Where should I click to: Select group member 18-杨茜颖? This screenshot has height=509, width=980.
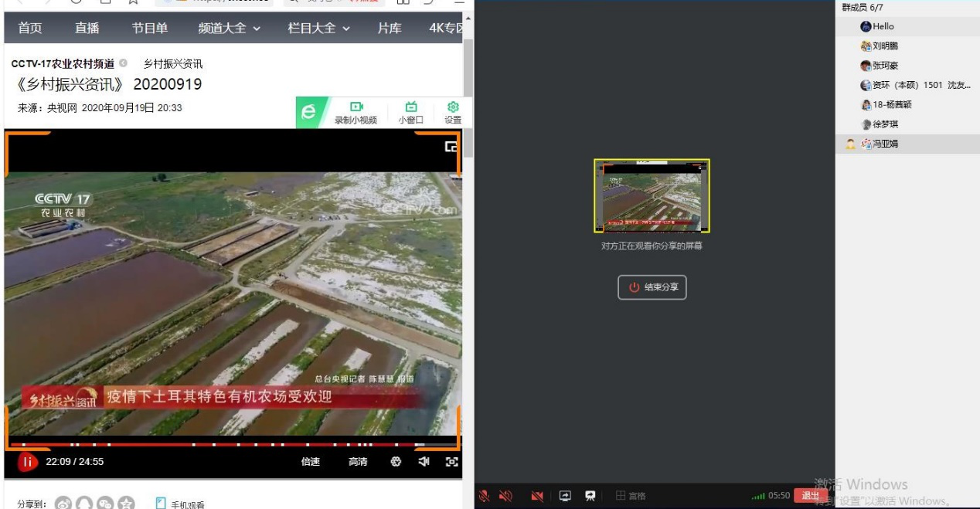[x=907, y=105]
